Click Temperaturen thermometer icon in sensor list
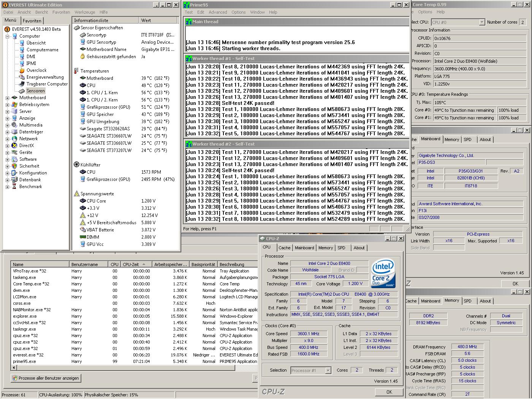 76,71
